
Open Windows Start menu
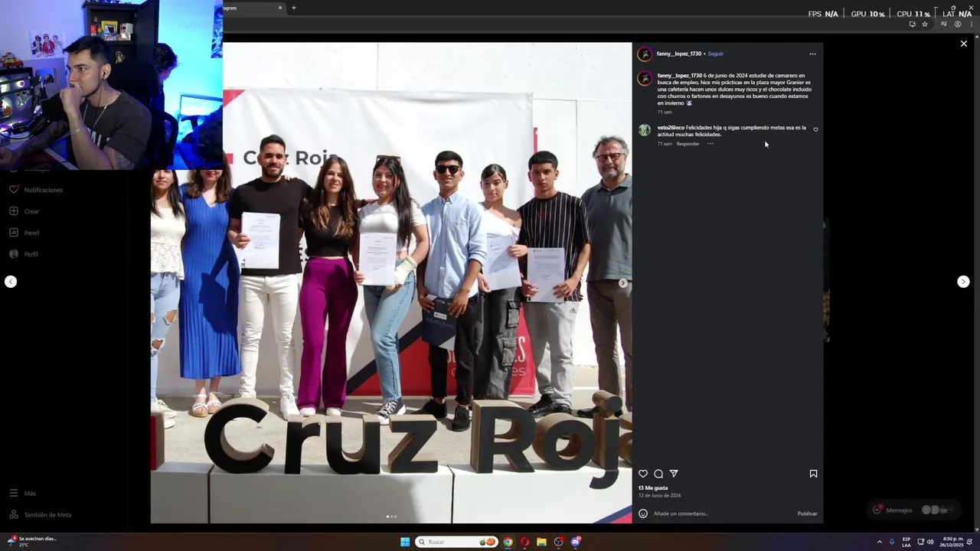(x=405, y=542)
